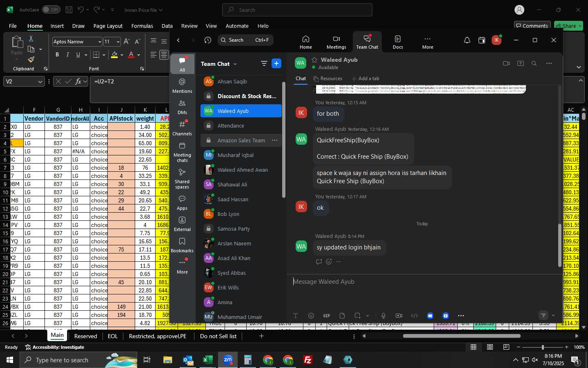The width and height of the screenshot is (588, 368).
Task: Toggle Bold in Excel ribbon
Action: click(x=57, y=55)
